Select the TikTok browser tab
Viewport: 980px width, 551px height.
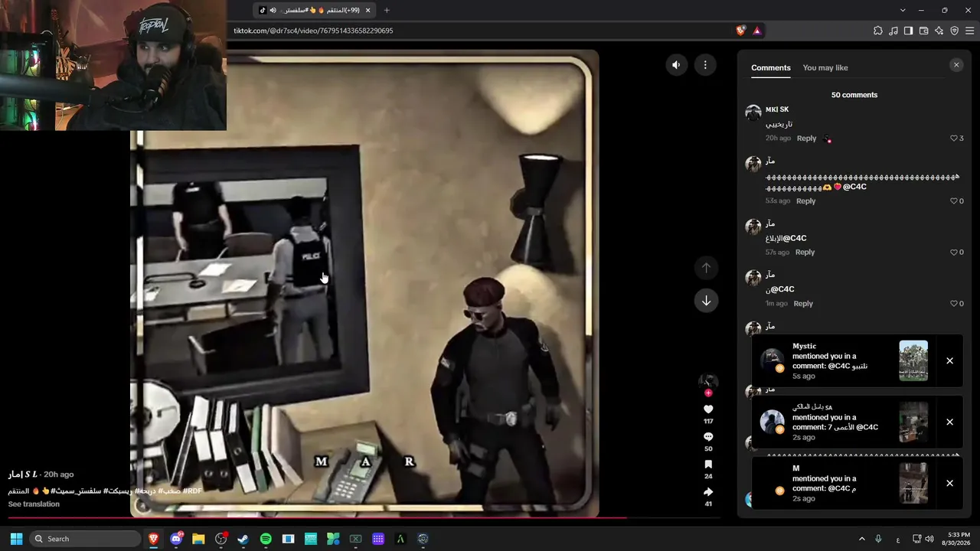pos(315,10)
